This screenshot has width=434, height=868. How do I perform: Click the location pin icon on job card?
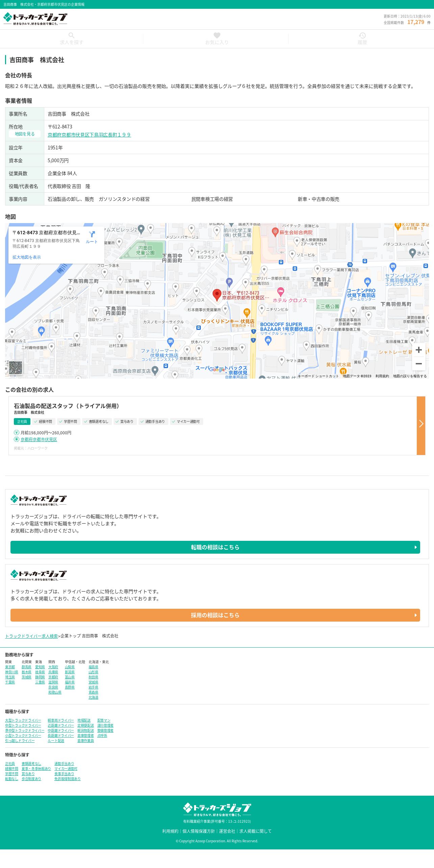coord(17,439)
